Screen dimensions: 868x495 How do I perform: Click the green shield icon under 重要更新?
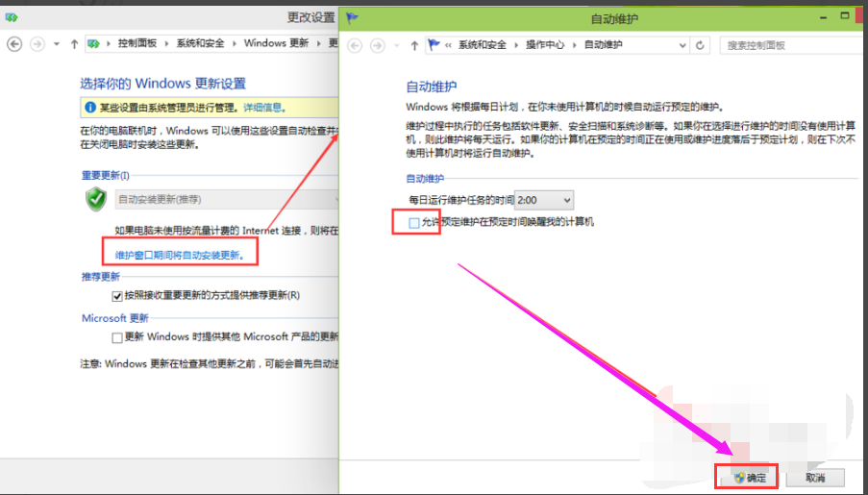[x=96, y=199]
